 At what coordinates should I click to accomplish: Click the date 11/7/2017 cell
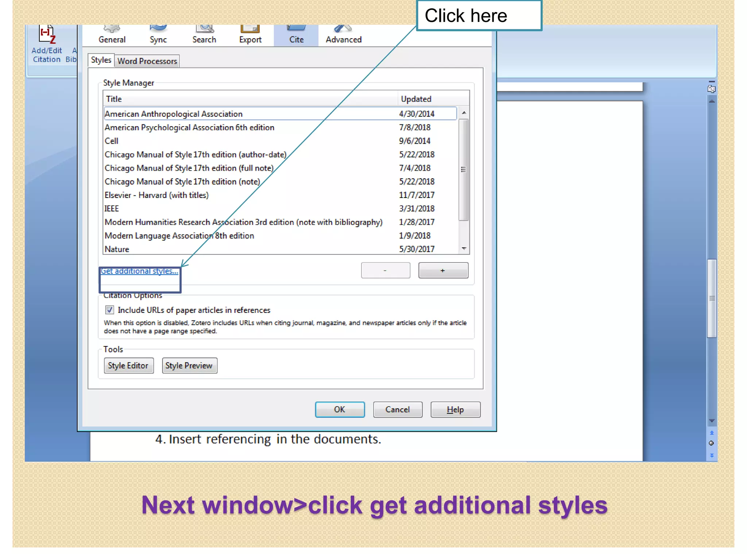click(417, 195)
